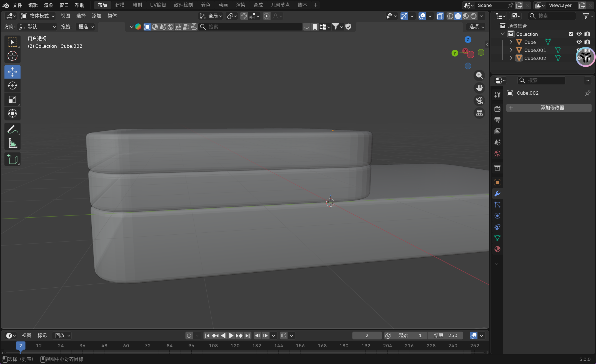The height and width of the screenshot is (364, 596).
Task: Select the 3D Cursor tool
Action: (12, 56)
